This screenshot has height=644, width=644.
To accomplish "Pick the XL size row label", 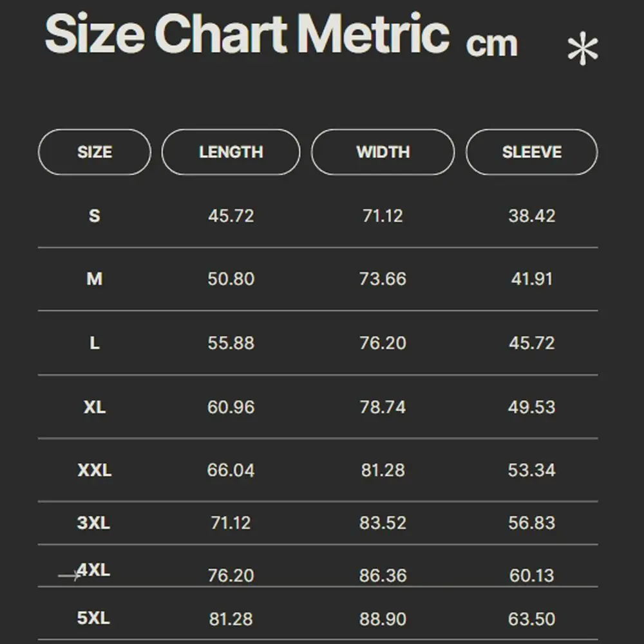I will coord(95,407).
